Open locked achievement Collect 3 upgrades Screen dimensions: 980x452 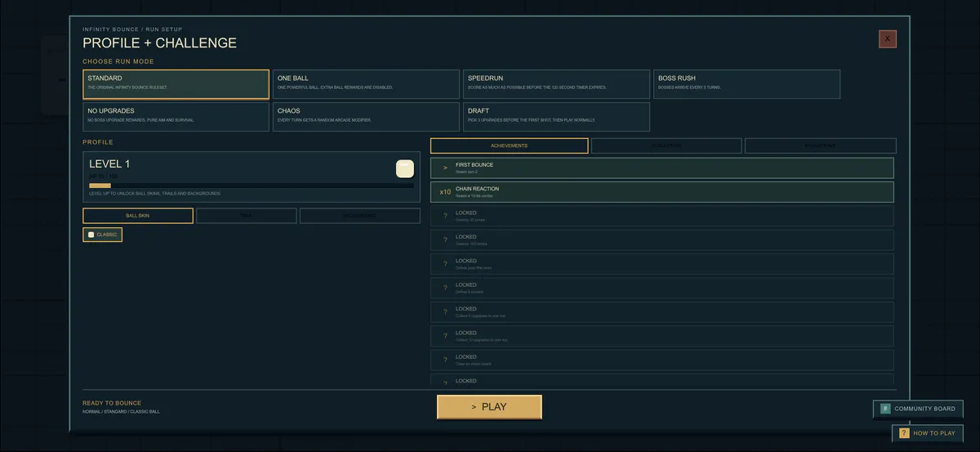tap(662, 311)
